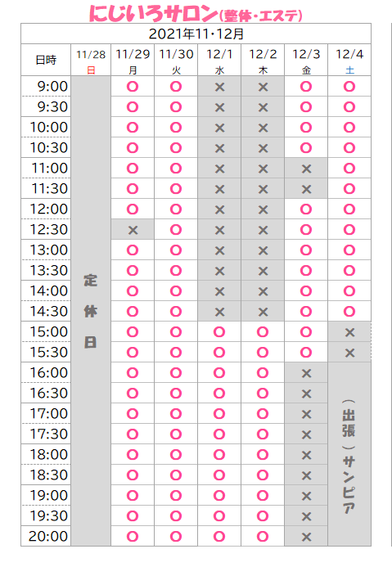Click the X at 9:00 on 12/1
The height and width of the screenshot is (567, 392).
pos(219,87)
